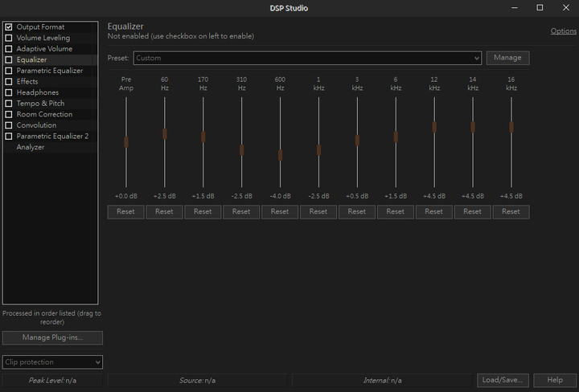Click the 1 kHz slider handle
579x392 pixels.
point(318,150)
